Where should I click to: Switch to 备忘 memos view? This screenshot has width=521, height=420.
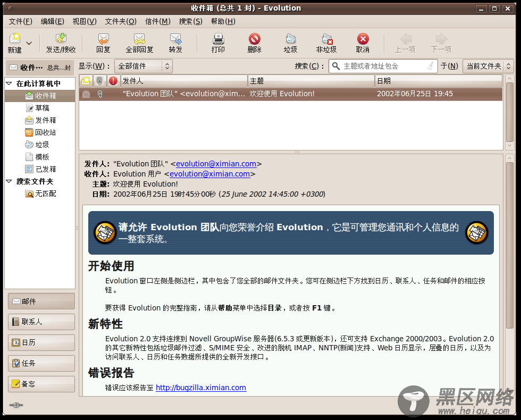(x=41, y=384)
